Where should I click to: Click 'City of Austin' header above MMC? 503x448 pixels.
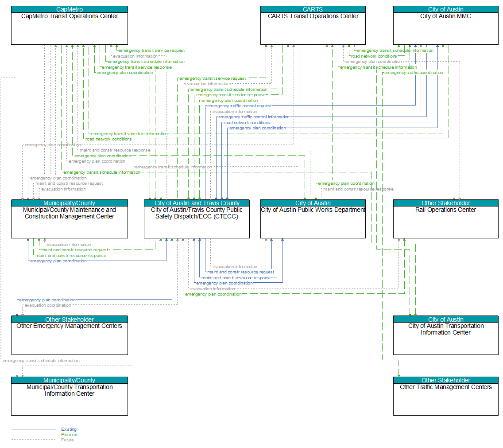(x=445, y=9)
